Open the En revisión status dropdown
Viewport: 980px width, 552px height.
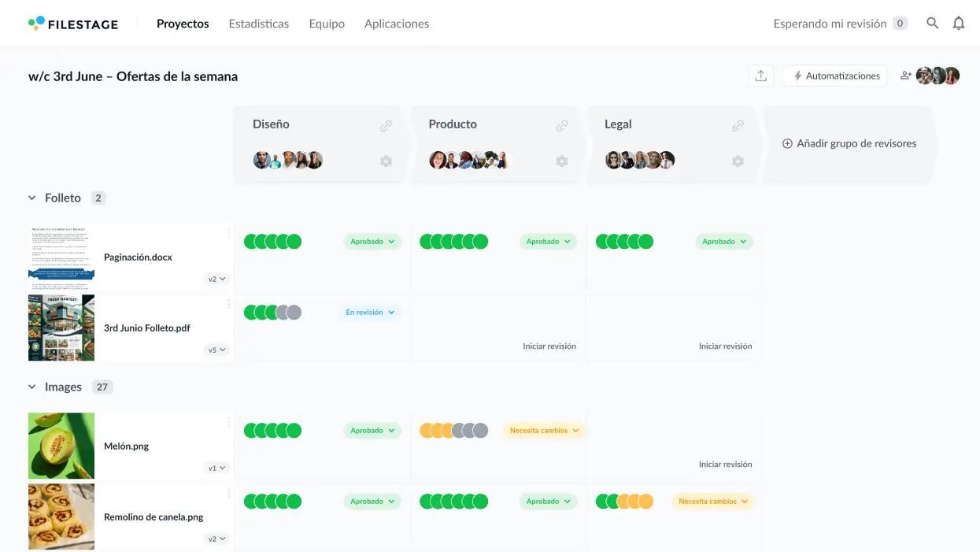(370, 313)
